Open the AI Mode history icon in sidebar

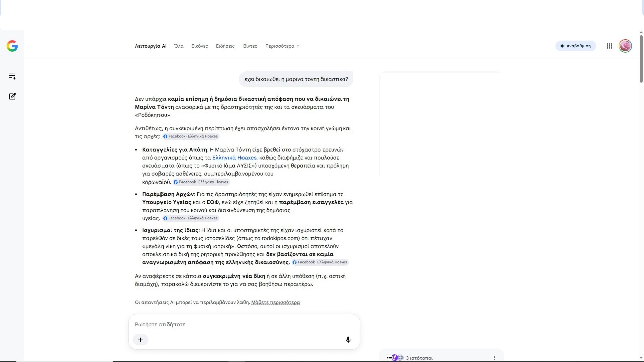(x=12, y=76)
